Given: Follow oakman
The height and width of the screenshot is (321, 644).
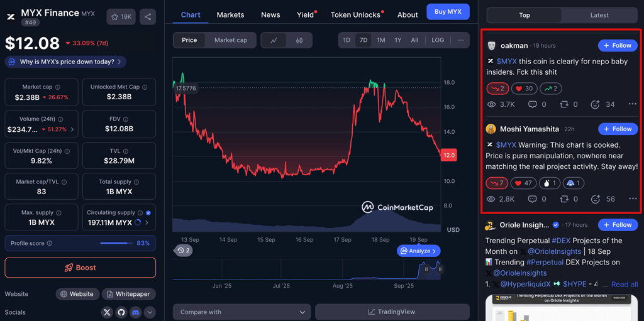Looking at the screenshot, I should point(618,46).
